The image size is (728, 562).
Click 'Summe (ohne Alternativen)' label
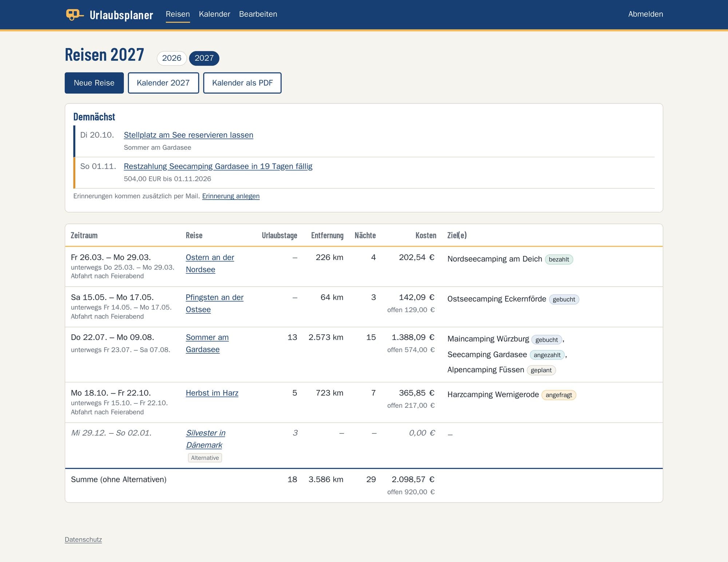coord(119,480)
